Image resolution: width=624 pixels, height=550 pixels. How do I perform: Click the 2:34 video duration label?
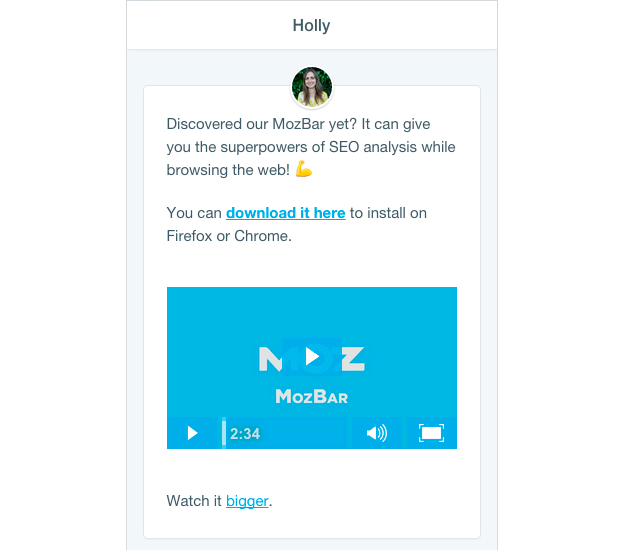tap(245, 434)
